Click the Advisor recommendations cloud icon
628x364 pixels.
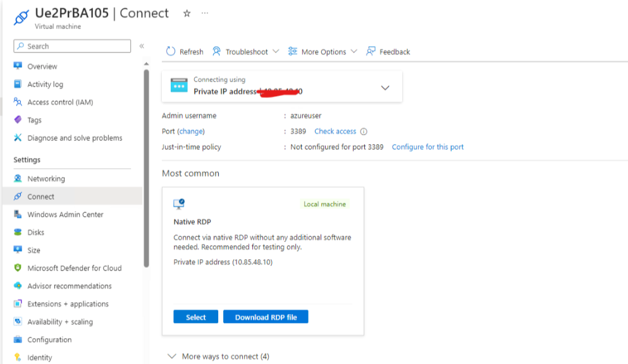pos(18,286)
